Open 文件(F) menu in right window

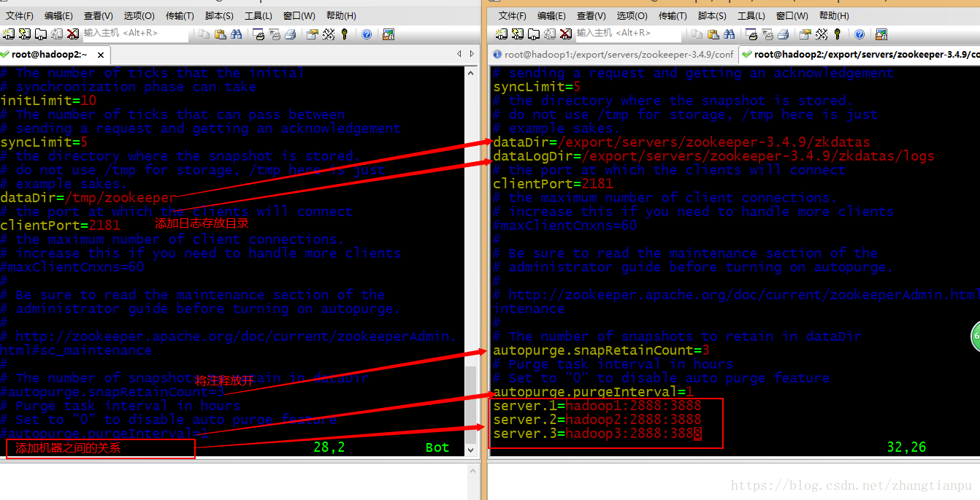(x=513, y=15)
